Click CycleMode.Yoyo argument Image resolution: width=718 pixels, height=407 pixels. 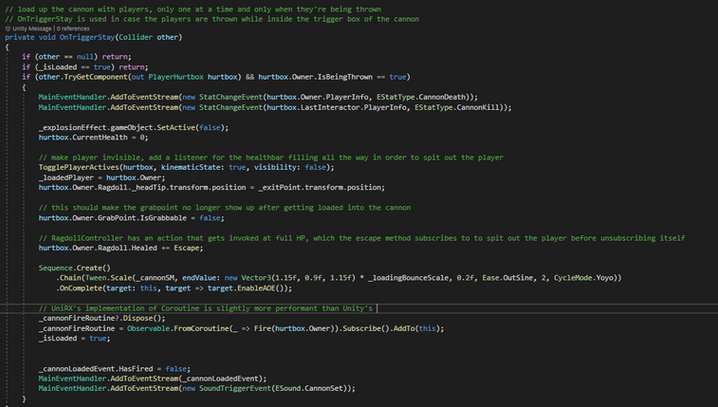(x=585, y=278)
